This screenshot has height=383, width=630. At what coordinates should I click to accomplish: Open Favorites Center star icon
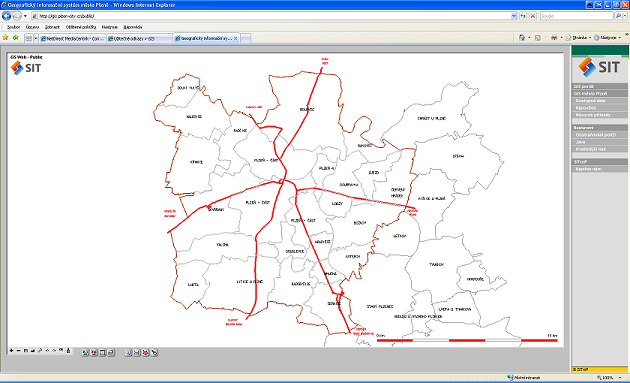(x=5, y=38)
